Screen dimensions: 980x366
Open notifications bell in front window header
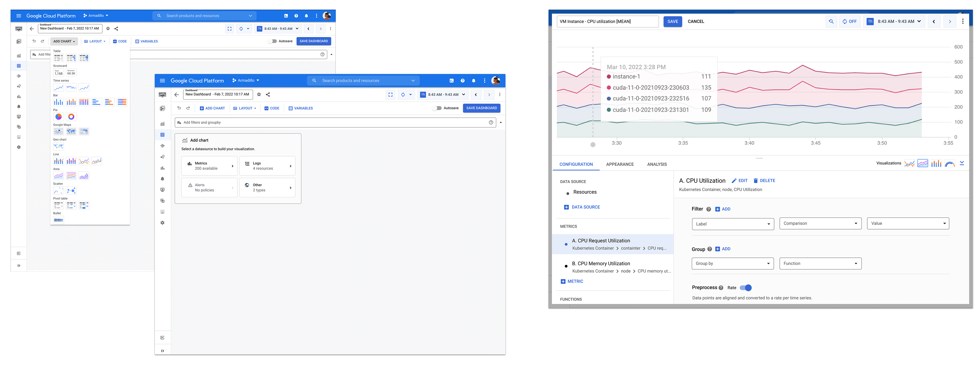click(x=474, y=81)
